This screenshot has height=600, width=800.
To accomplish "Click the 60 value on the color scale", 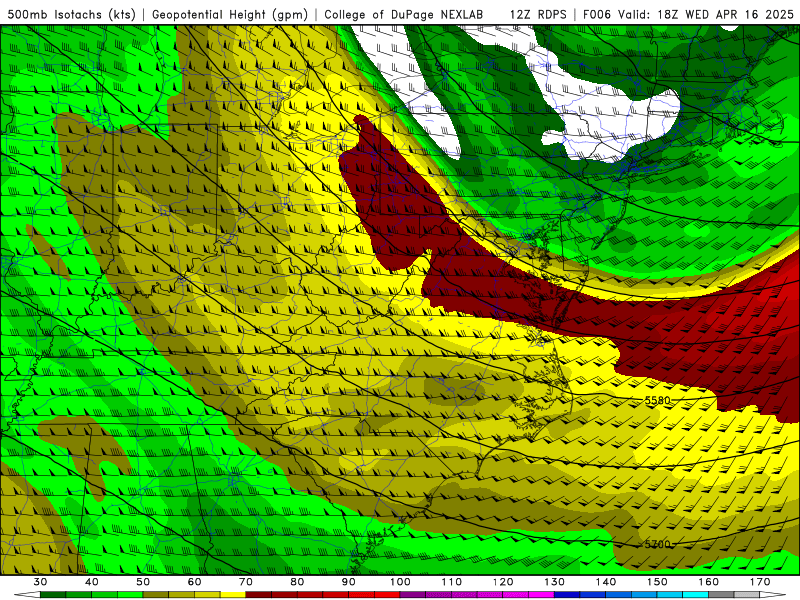I will (x=194, y=582).
